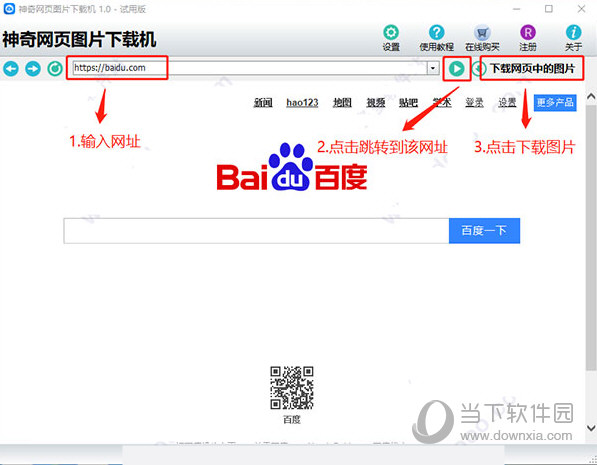Image resolution: width=597 pixels, height=465 pixels.
Task: Click 下载网页中的图片 download button
Action: click(x=532, y=69)
